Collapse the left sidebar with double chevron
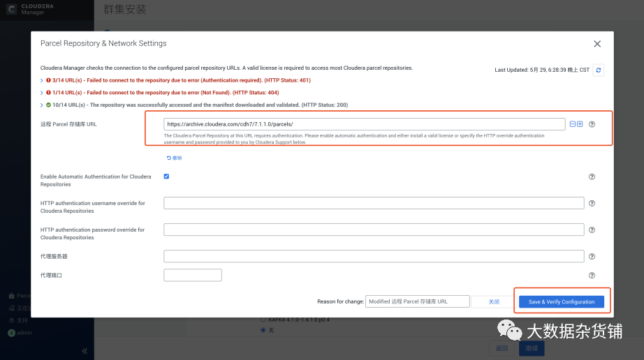The image size is (644, 360). click(x=85, y=351)
